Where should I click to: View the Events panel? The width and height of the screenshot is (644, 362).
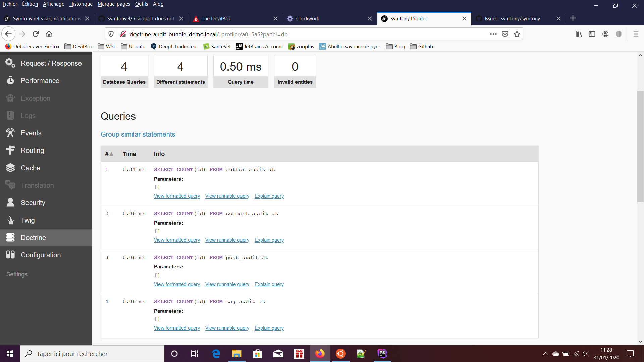point(32,133)
